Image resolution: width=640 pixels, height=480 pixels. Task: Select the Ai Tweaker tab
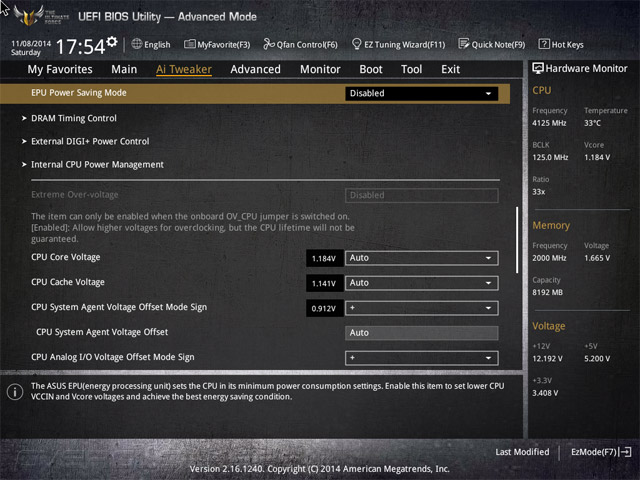[x=184, y=69]
